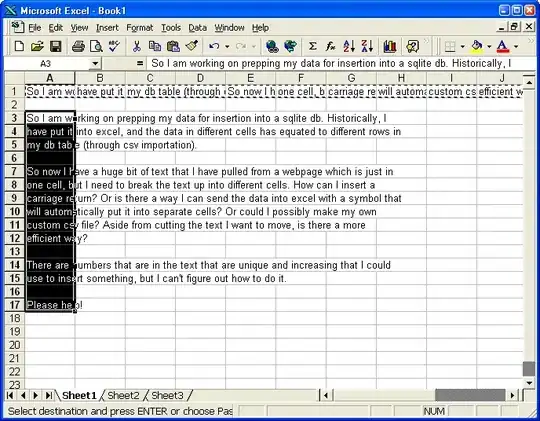The height and width of the screenshot is (421, 540).
Task: Print the sheet using the printer icon
Action: click(78, 46)
